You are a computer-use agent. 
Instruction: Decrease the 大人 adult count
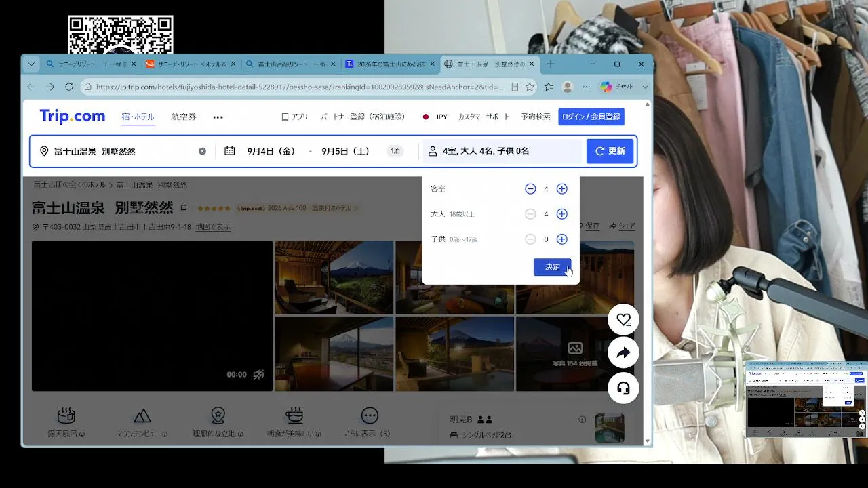click(x=530, y=214)
